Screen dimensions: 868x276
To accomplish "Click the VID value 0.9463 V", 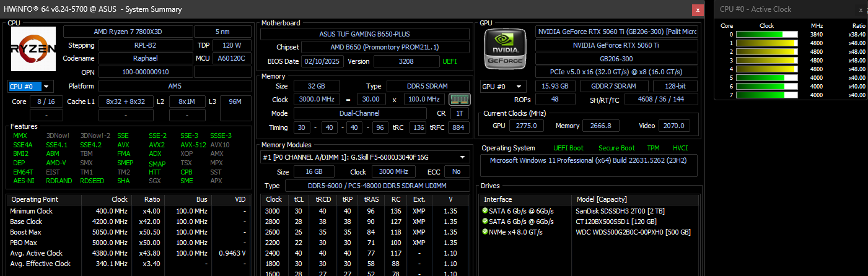I will click(x=234, y=253).
